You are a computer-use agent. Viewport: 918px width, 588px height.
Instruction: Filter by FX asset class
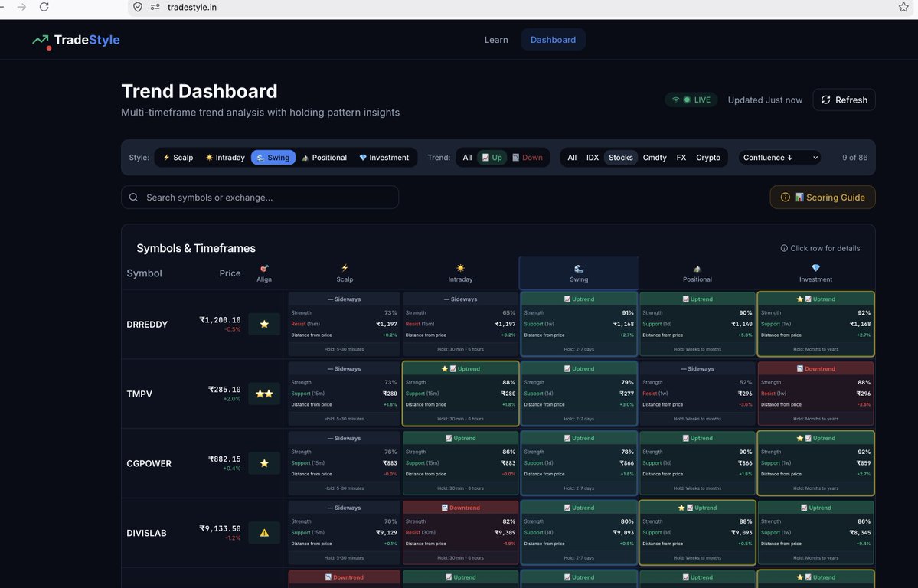tap(681, 158)
